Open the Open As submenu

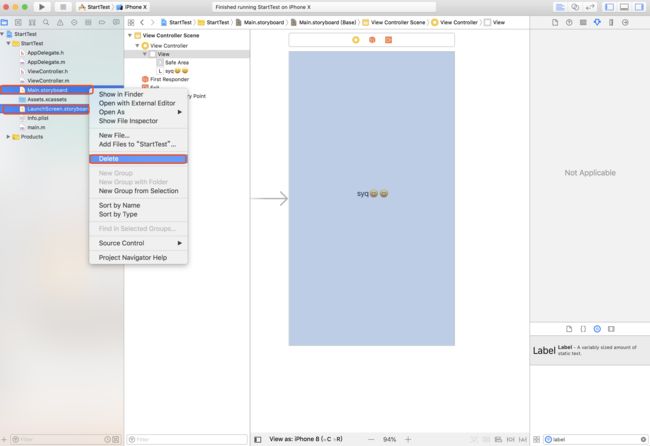(x=138, y=112)
